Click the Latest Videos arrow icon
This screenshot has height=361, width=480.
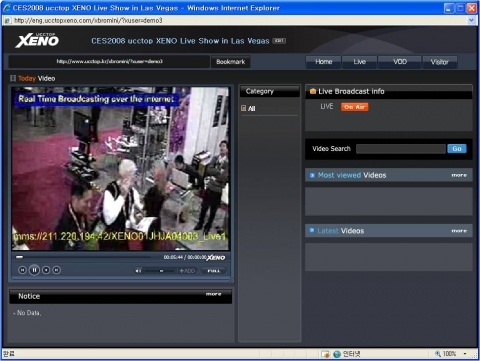(x=312, y=230)
